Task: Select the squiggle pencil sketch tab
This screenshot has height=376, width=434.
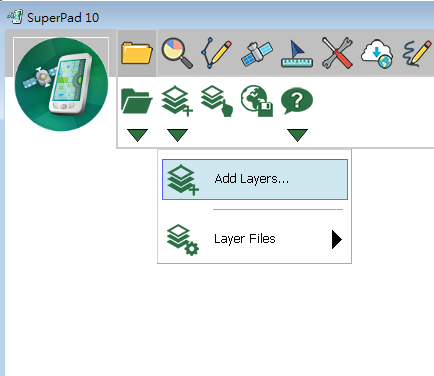Action: (417, 53)
